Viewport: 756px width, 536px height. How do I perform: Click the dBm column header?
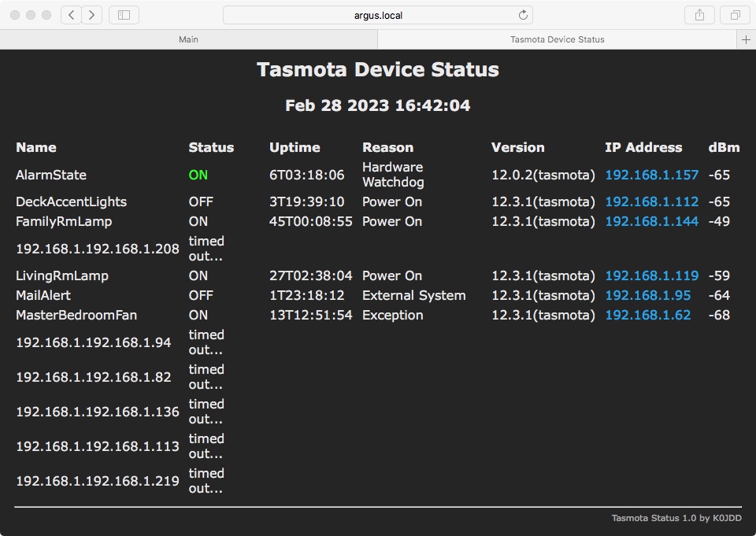pyautogui.click(x=723, y=147)
